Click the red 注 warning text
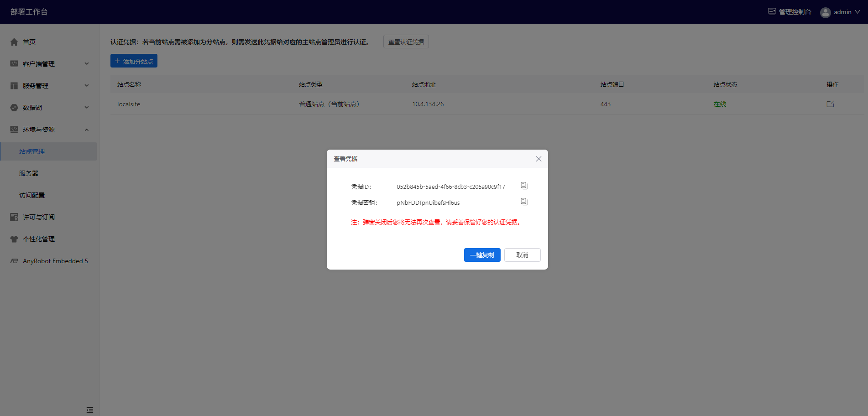868x416 pixels. click(437, 222)
